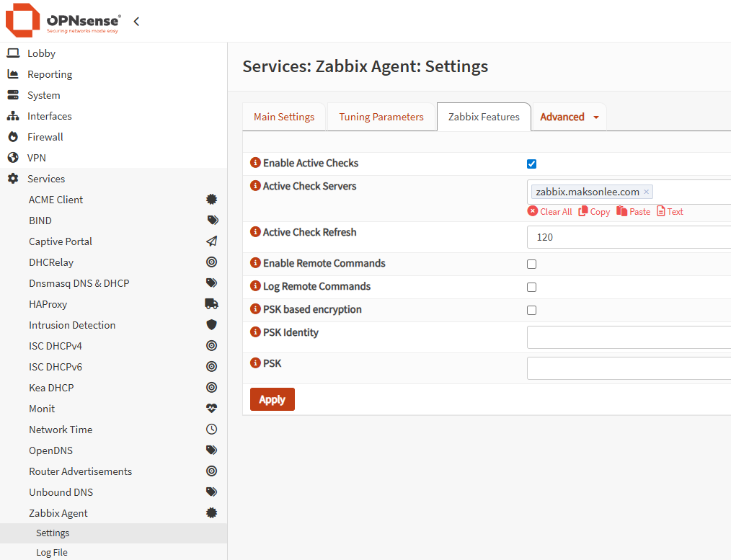Paste into Active Check Servers

(633, 211)
